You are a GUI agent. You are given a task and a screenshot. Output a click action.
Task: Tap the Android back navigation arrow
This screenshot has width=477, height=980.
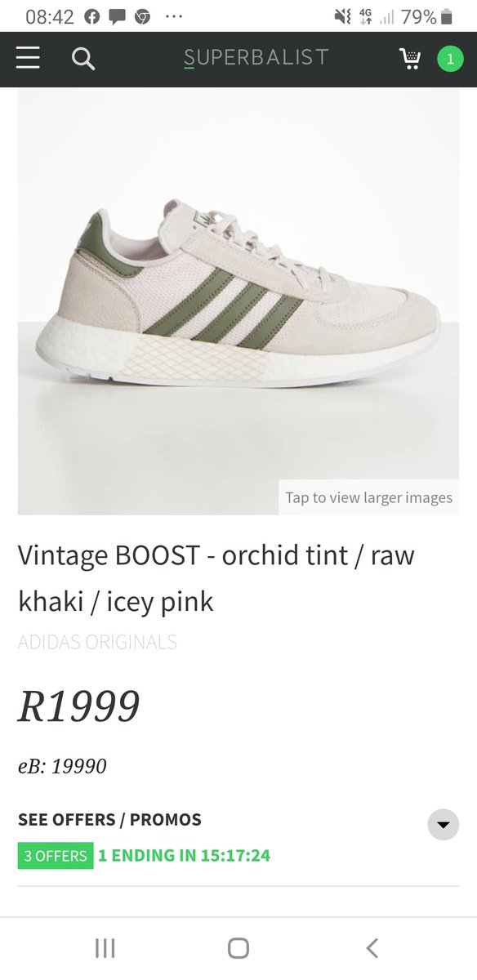pyautogui.click(x=372, y=947)
